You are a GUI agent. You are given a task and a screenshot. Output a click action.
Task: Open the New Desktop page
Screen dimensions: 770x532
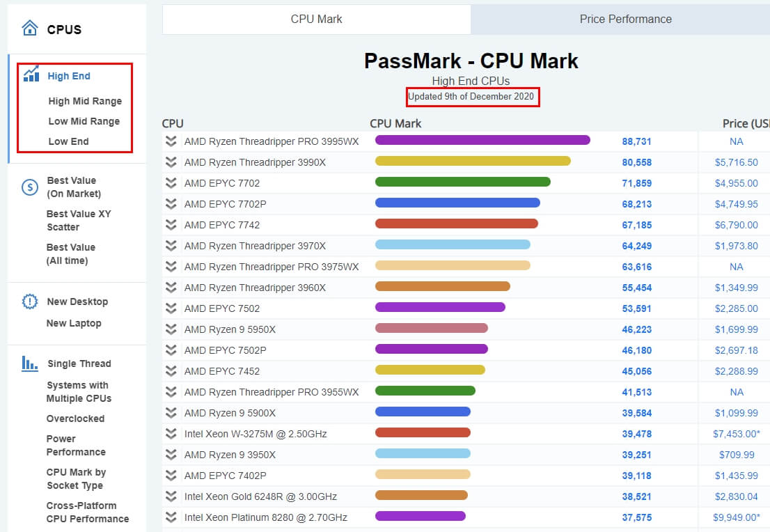(x=77, y=302)
